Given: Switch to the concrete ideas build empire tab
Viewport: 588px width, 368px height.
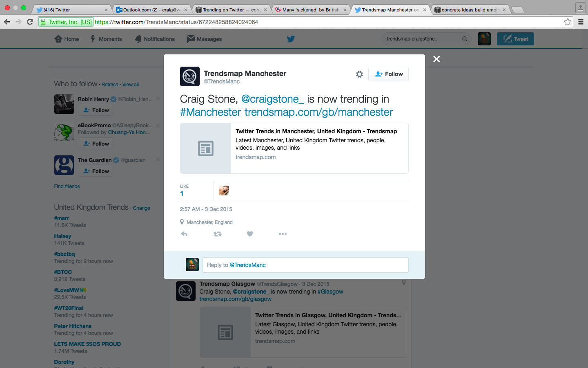Looking at the screenshot, I should [470, 10].
